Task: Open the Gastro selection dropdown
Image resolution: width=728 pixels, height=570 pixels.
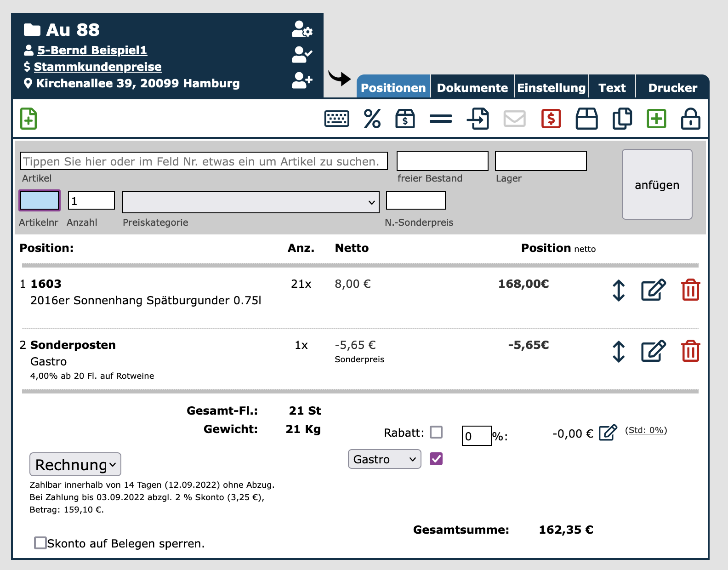Action: pos(384,459)
